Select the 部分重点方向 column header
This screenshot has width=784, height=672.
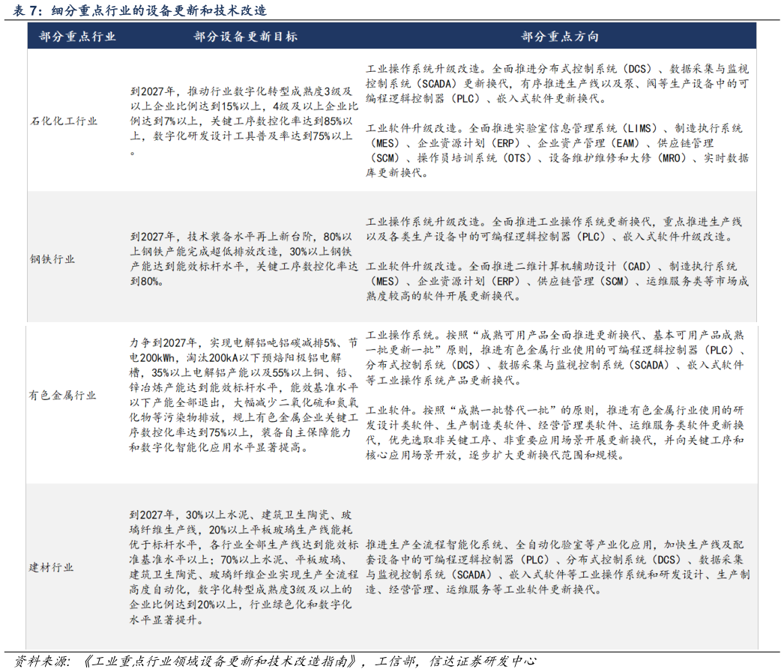click(x=560, y=37)
